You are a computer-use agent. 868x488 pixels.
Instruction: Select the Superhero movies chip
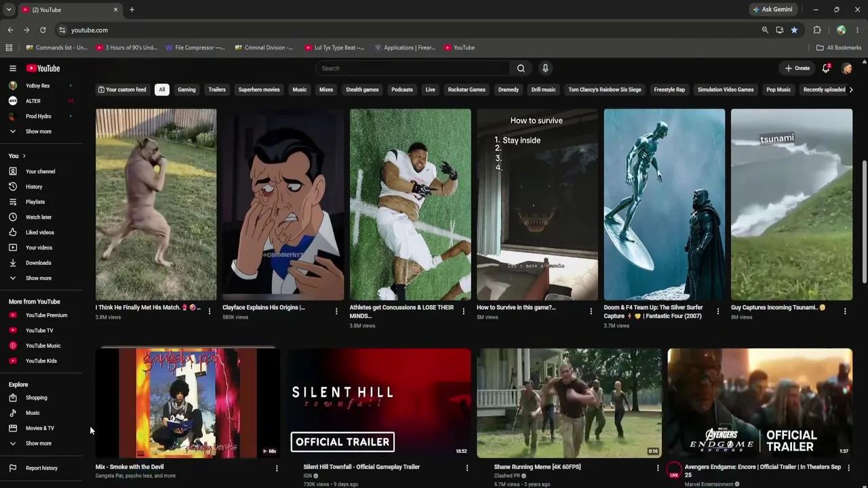click(259, 89)
